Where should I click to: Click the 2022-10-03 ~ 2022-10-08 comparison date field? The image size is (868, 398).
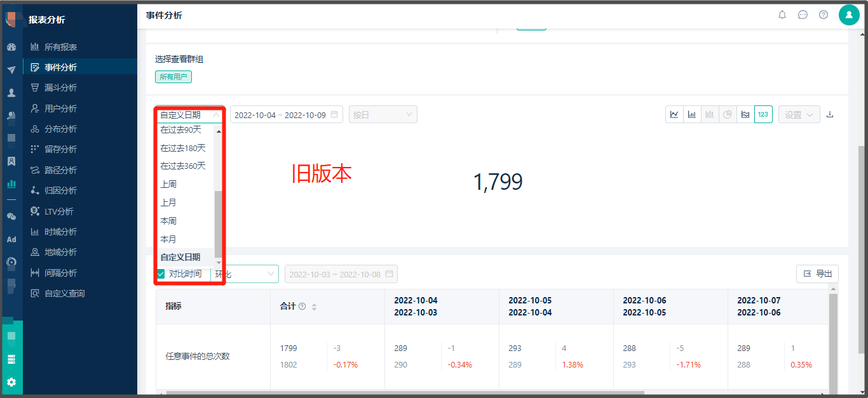tap(341, 274)
